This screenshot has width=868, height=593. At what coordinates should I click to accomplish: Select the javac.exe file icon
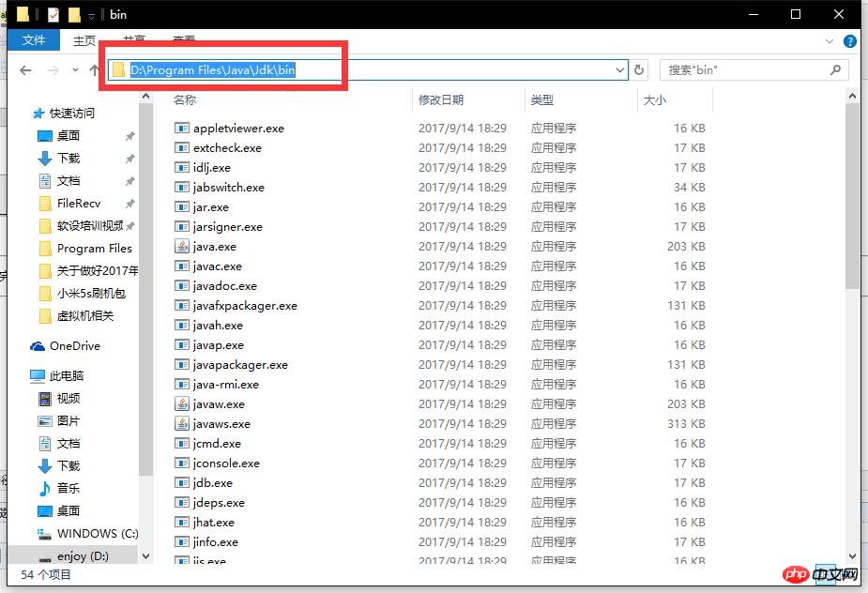181,266
